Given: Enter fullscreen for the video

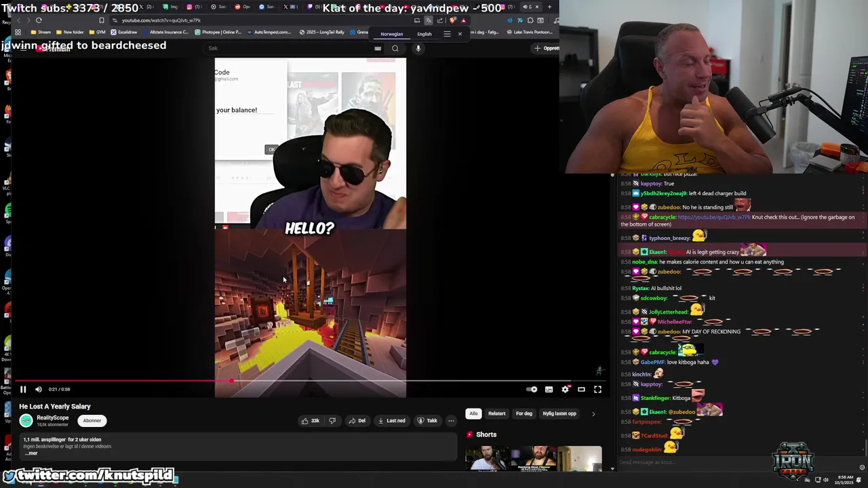Looking at the screenshot, I should point(597,389).
